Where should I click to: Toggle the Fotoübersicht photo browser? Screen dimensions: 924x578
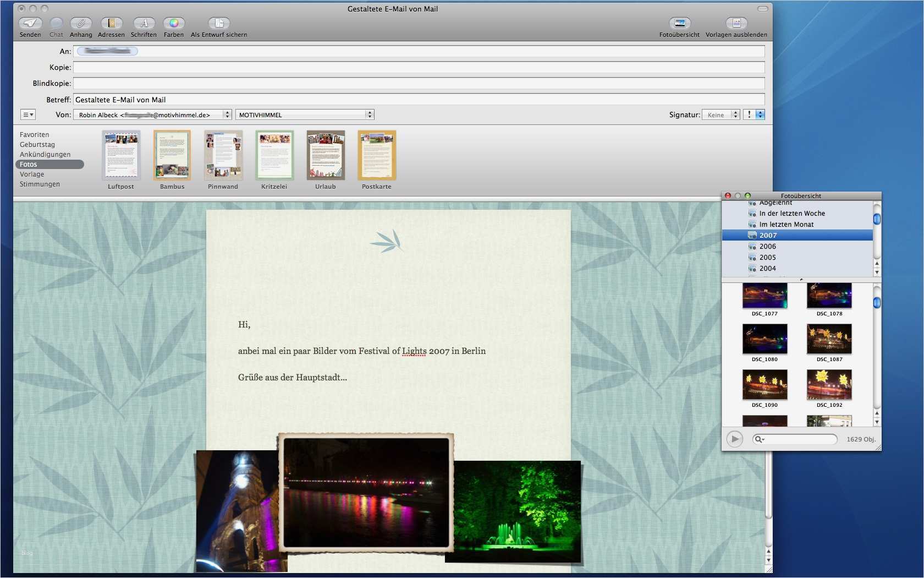[x=679, y=23]
